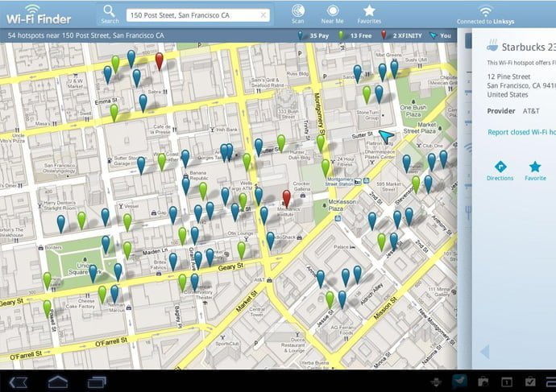Tap the Search magnifier icon
This screenshot has height=392, width=556.
[x=110, y=12]
